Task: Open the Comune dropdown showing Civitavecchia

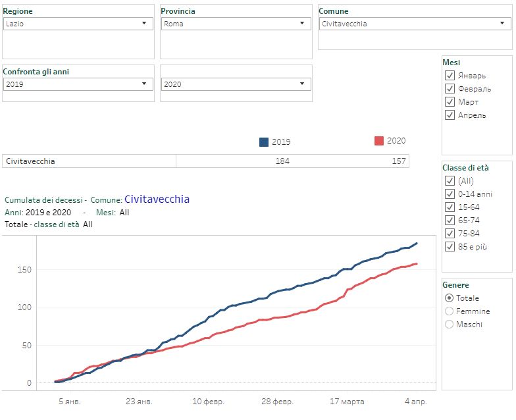Action: tap(414, 23)
